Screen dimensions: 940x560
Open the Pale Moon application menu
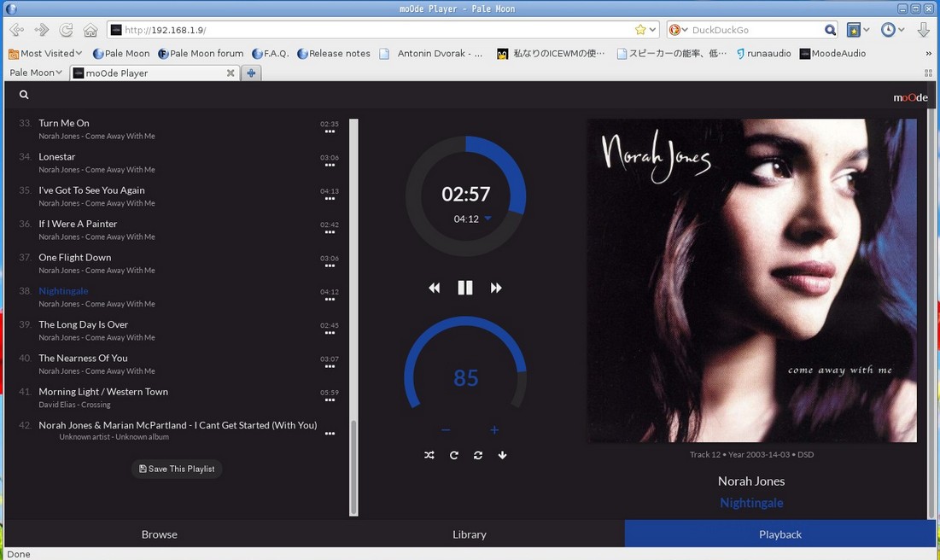pyautogui.click(x=36, y=73)
